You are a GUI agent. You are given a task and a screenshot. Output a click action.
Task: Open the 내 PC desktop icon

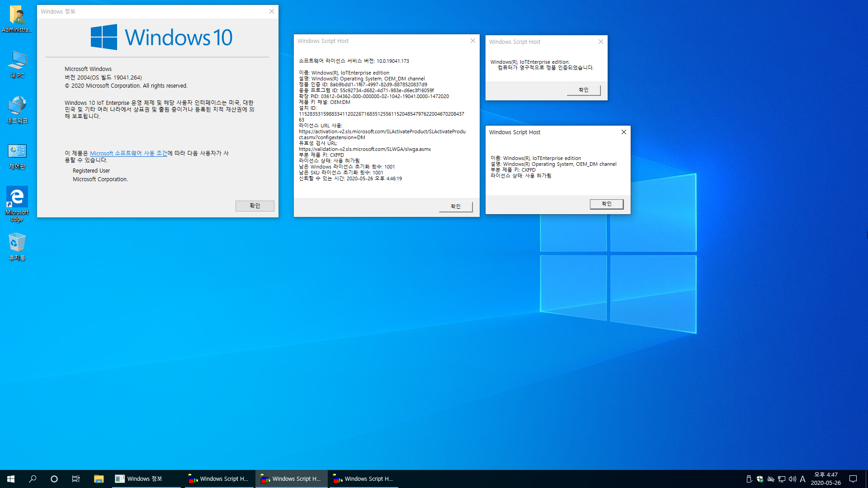[17, 65]
